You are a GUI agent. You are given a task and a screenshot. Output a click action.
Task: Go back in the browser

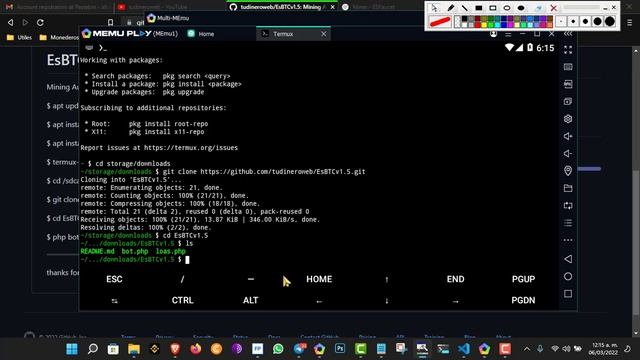pyautogui.click(x=11, y=22)
